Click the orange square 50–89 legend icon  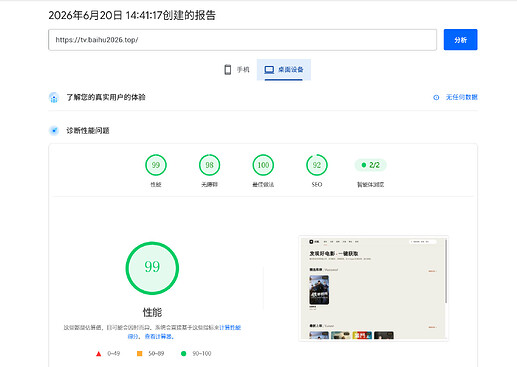(x=140, y=353)
